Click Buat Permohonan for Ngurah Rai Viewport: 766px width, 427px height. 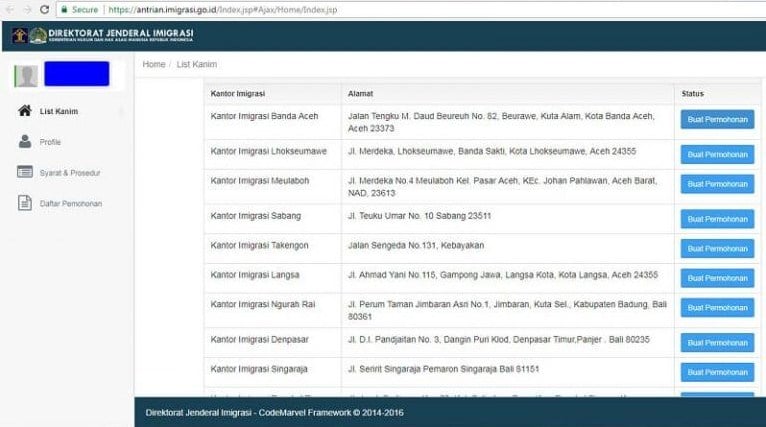pyautogui.click(x=717, y=307)
